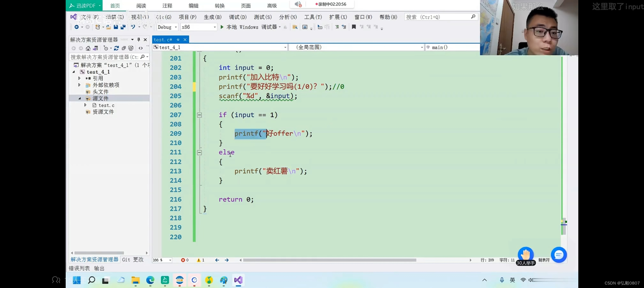The height and width of the screenshot is (288, 644).
Task: Expand the 引用 references node
Action: (79, 78)
